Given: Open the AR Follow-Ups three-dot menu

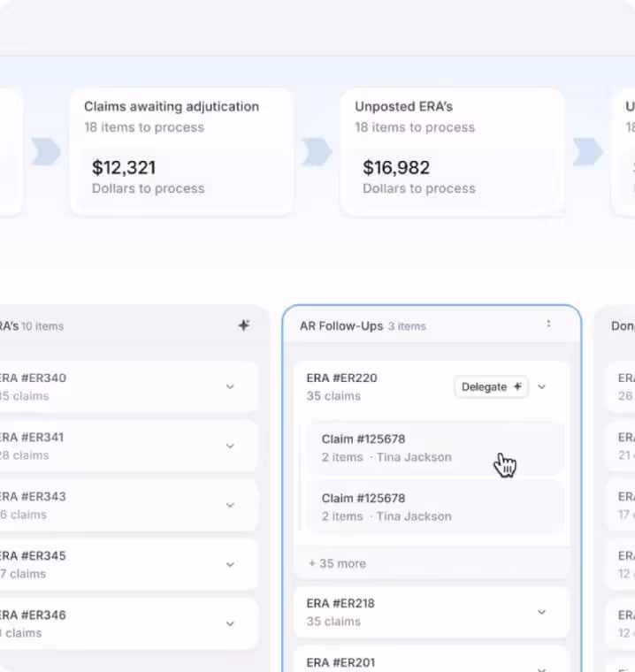Looking at the screenshot, I should (x=548, y=324).
